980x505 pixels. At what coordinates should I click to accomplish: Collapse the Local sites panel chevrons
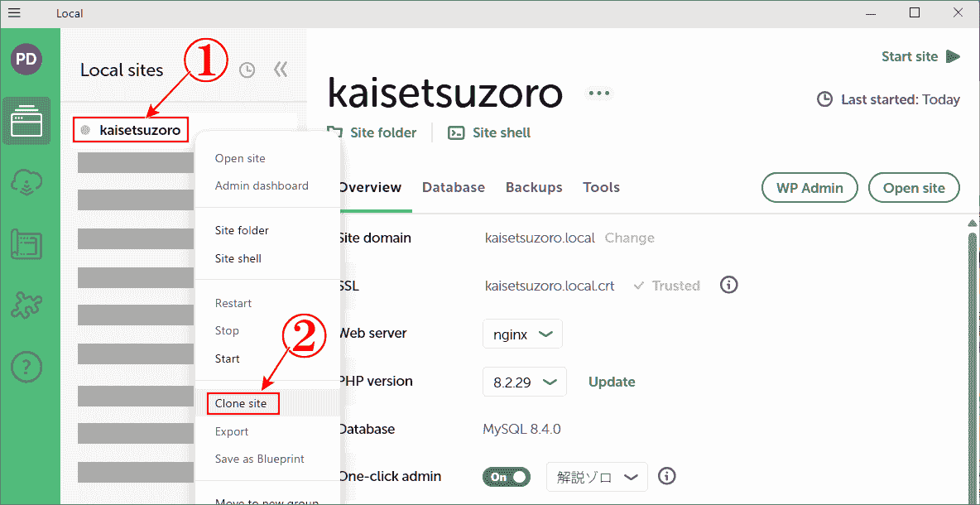(281, 70)
